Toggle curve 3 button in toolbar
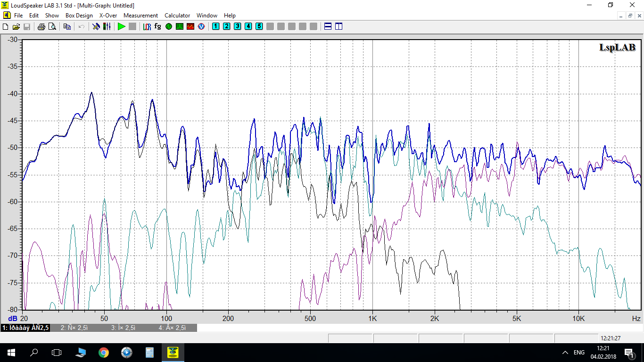 [x=237, y=26]
